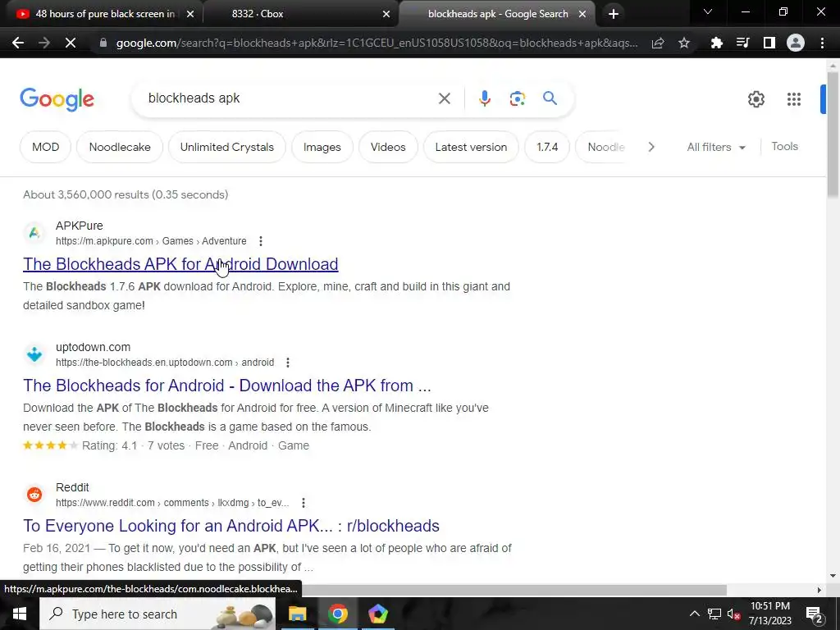Close the 8332 · Cbox tab

click(x=386, y=15)
